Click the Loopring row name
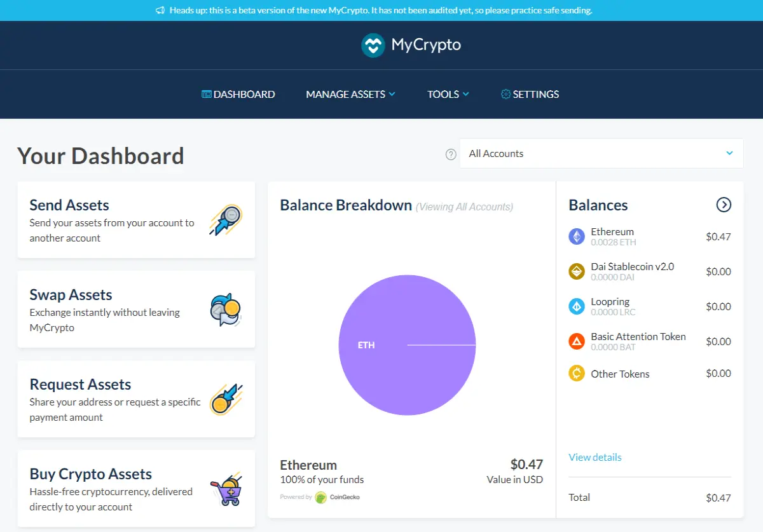763x532 pixels. (610, 302)
